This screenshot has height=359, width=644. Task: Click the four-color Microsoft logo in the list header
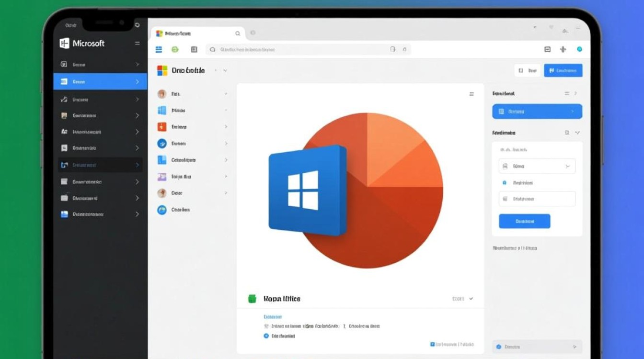(x=162, y=71)
